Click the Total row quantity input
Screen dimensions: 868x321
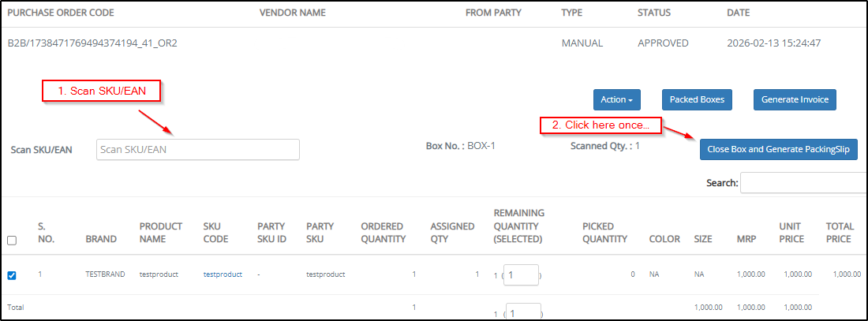tap(522, 312)
